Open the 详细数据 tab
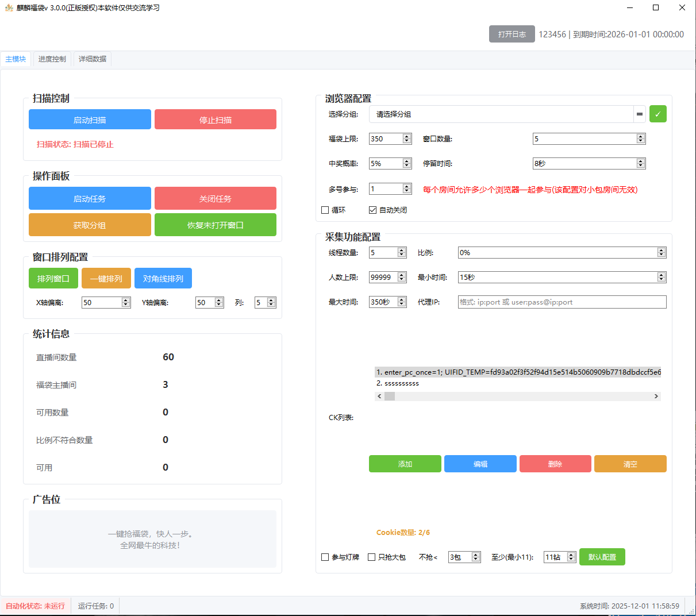The height and width of the screenshot is (616, 696). [x=93, y=59]
